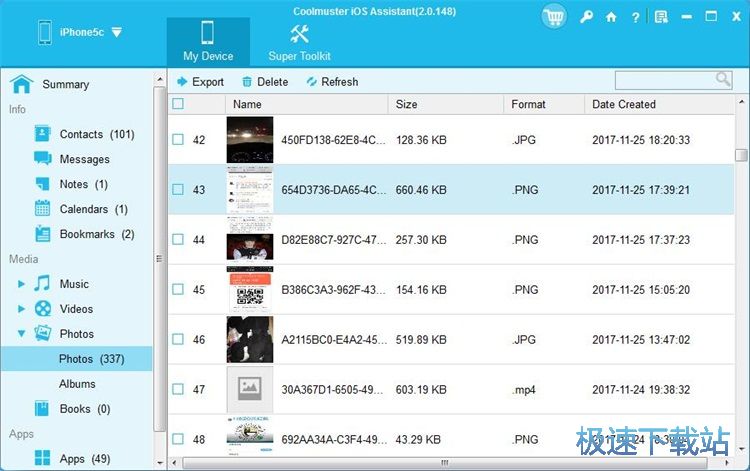
Task: Open Apps (49) list
Action: [85, 459]
